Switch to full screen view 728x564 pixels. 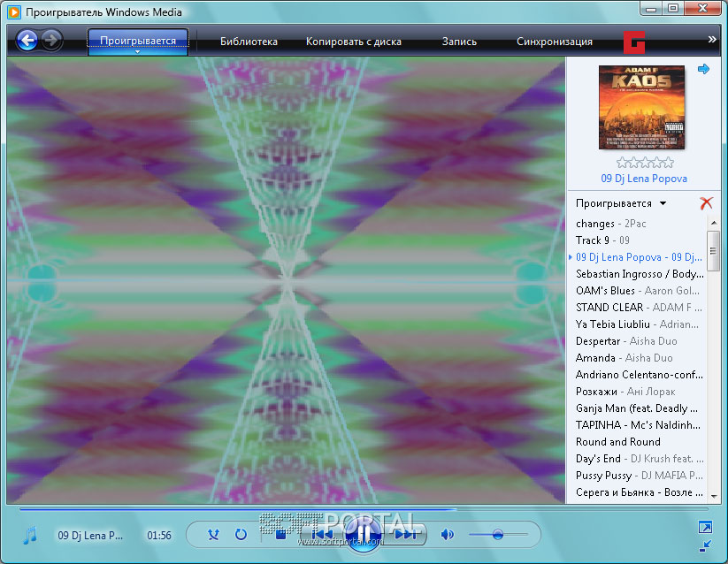click(705, 528)
